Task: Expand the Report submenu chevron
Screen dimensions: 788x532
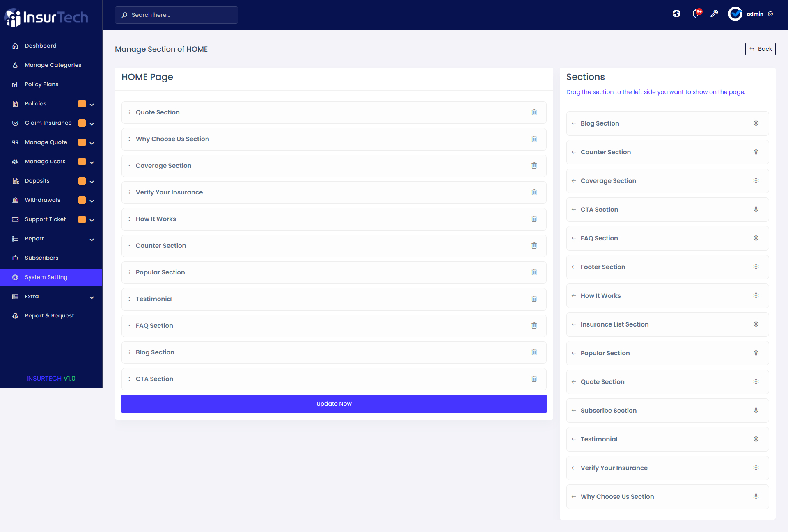Action: tap(92, 239)
